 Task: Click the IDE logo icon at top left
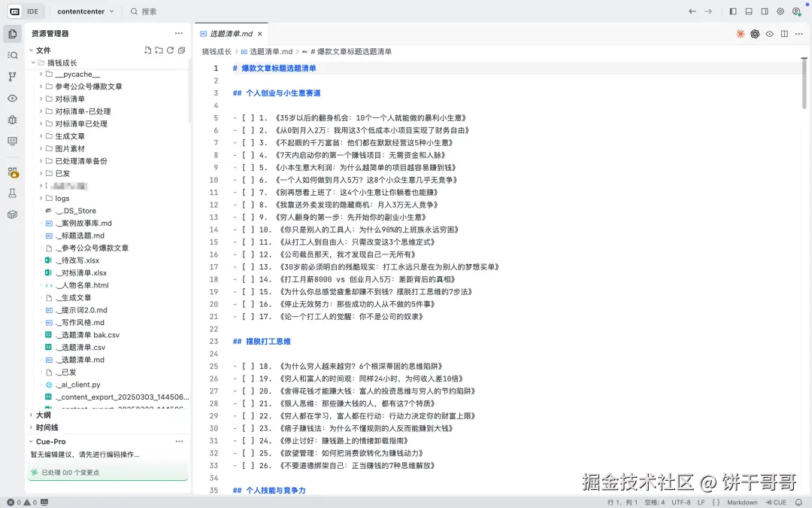pos(14,11)
